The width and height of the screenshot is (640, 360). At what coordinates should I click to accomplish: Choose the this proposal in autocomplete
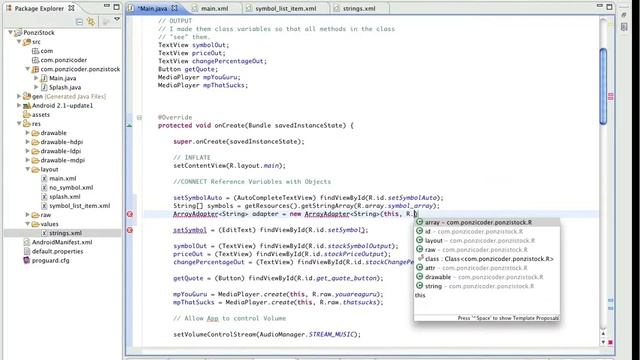(487, 295)
